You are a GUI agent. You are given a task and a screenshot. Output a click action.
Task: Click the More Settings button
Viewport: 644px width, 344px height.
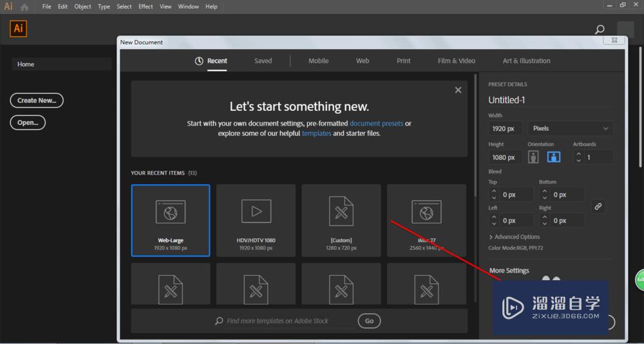pyautogui.click(x=509, y=271)
